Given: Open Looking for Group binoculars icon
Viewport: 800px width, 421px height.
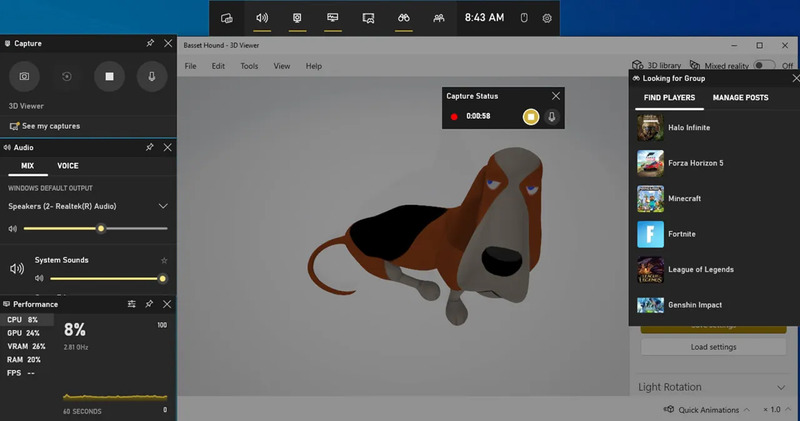Looking at the screenshot, I should (403, 18).
